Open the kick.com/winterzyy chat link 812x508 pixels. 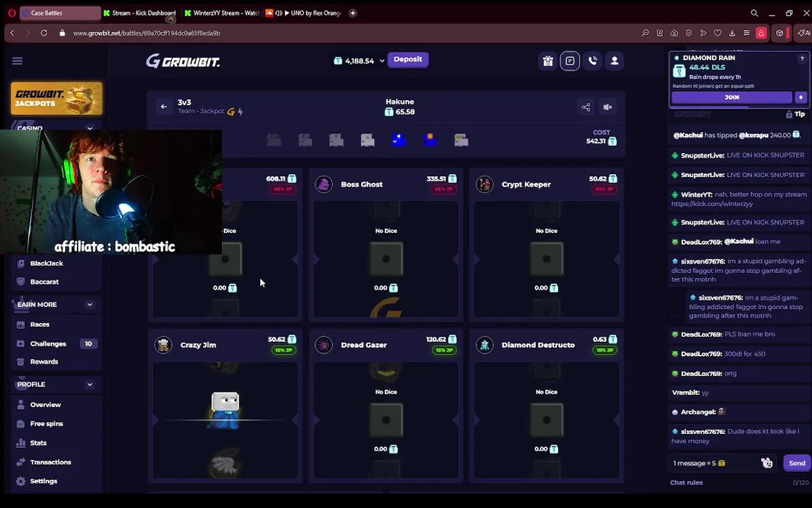pyautogui.click(x=712, y=204)
